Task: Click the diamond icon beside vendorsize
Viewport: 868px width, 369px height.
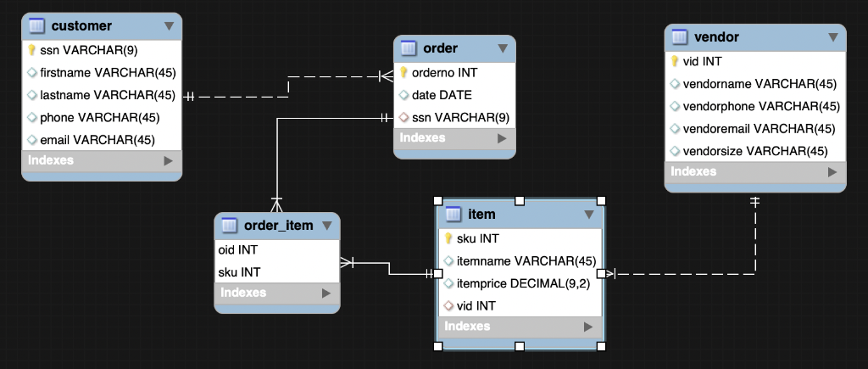Action: [x=674, y=151]
